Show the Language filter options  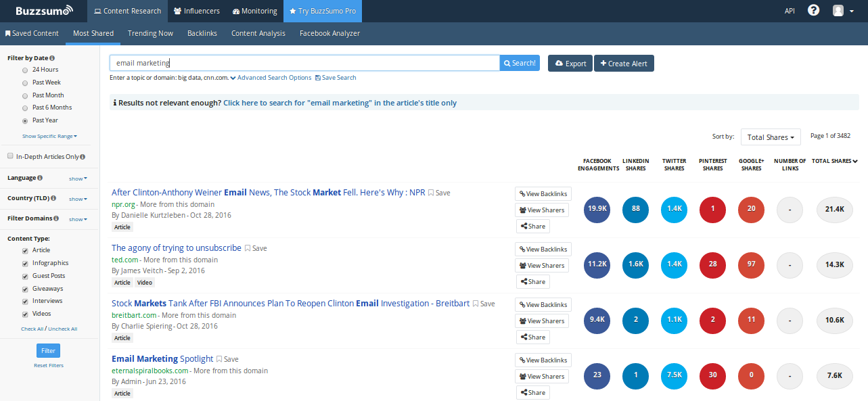[78, 179]
